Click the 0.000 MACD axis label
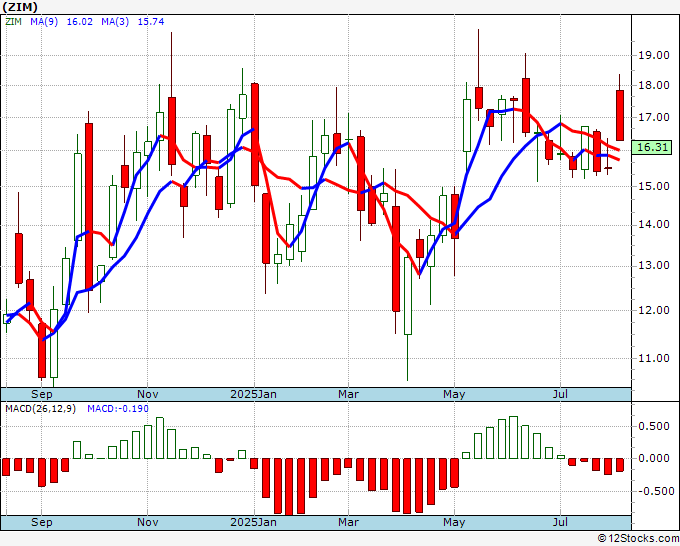This screenshot has width=680, height=546. point(654,458)
